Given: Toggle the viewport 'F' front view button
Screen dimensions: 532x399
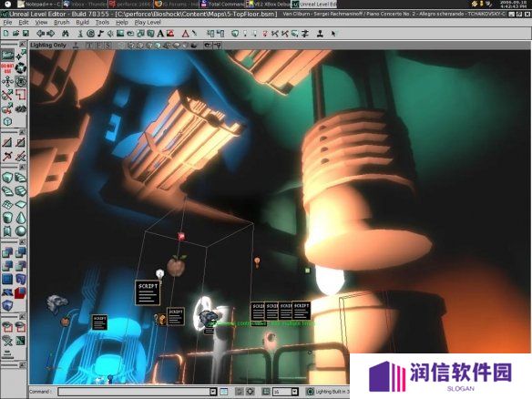Looking at the screenshot, I should (x=98, y=46).
